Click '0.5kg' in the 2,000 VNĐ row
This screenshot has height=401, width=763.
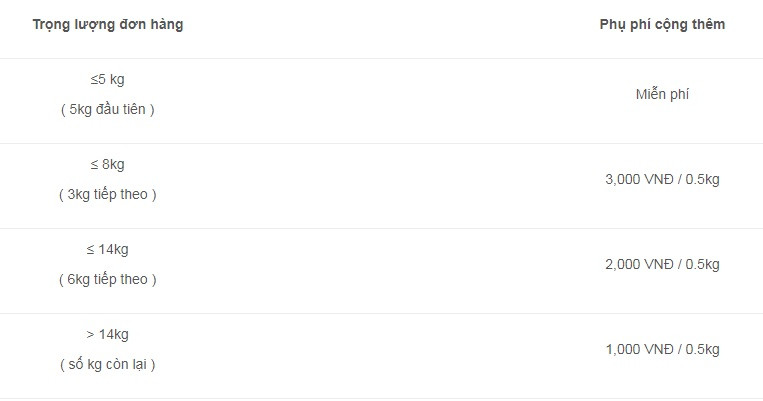tap(703, 264)
